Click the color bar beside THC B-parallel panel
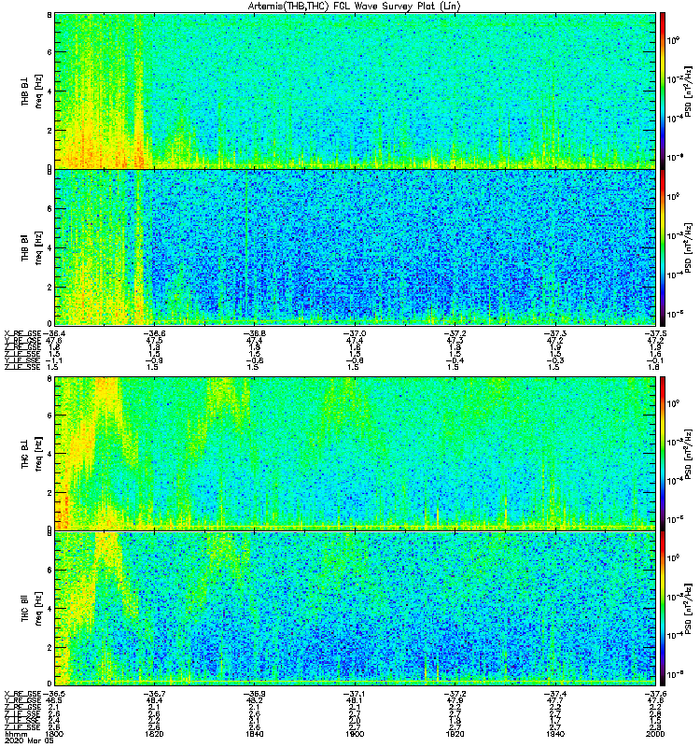 pyautogui.click(x=663, y=609)
